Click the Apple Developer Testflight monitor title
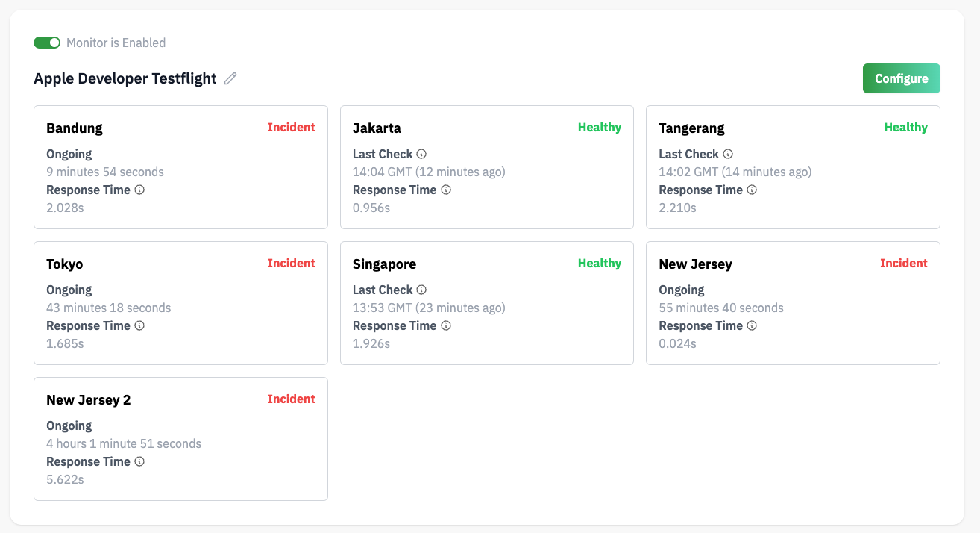980x533 pixels. (125, 78)
